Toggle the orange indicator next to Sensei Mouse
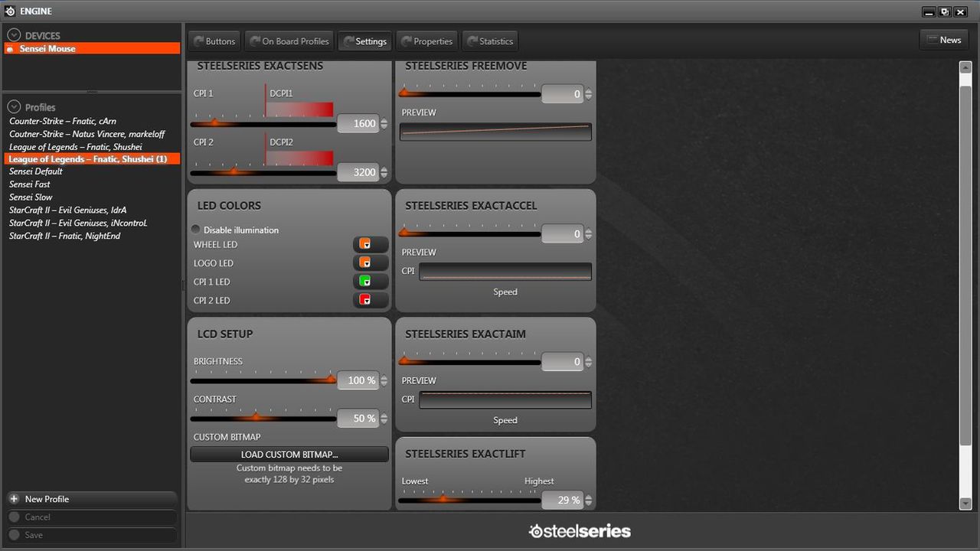 pos(10,48)
